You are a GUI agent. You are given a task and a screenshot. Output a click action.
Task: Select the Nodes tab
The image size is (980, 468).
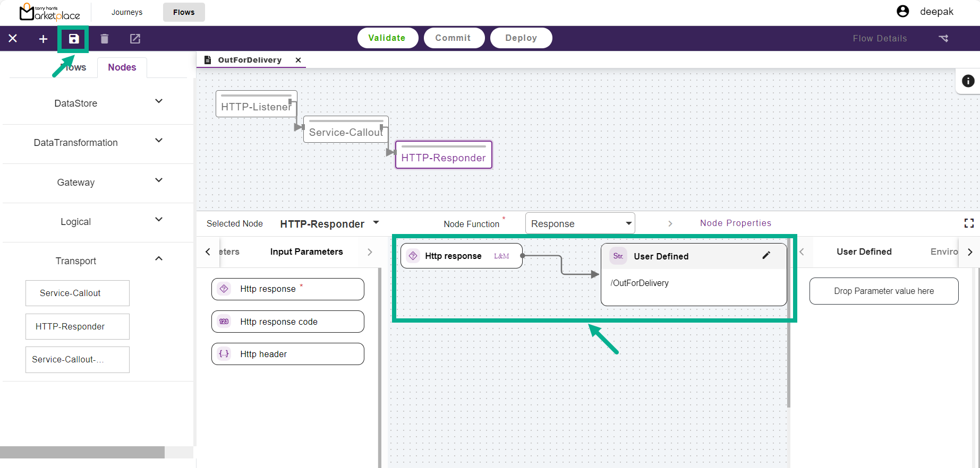coord(122,67)
